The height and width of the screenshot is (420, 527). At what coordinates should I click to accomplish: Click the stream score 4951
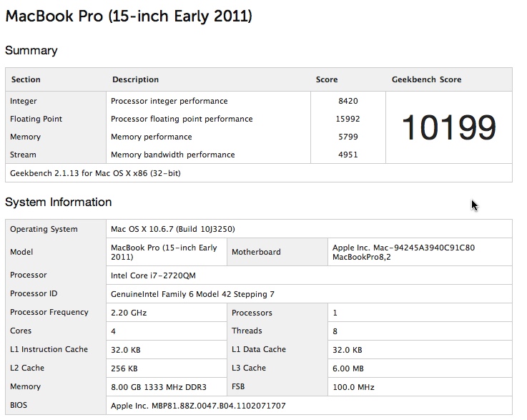tap(348, 155)
